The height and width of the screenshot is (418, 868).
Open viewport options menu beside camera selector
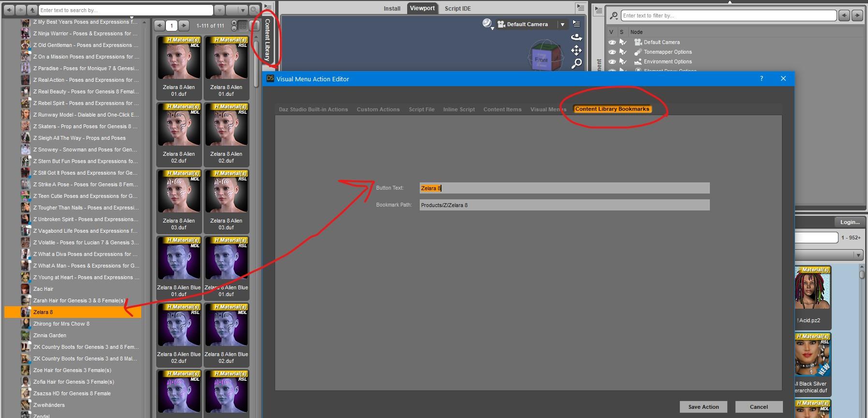(x=576, y=23)
